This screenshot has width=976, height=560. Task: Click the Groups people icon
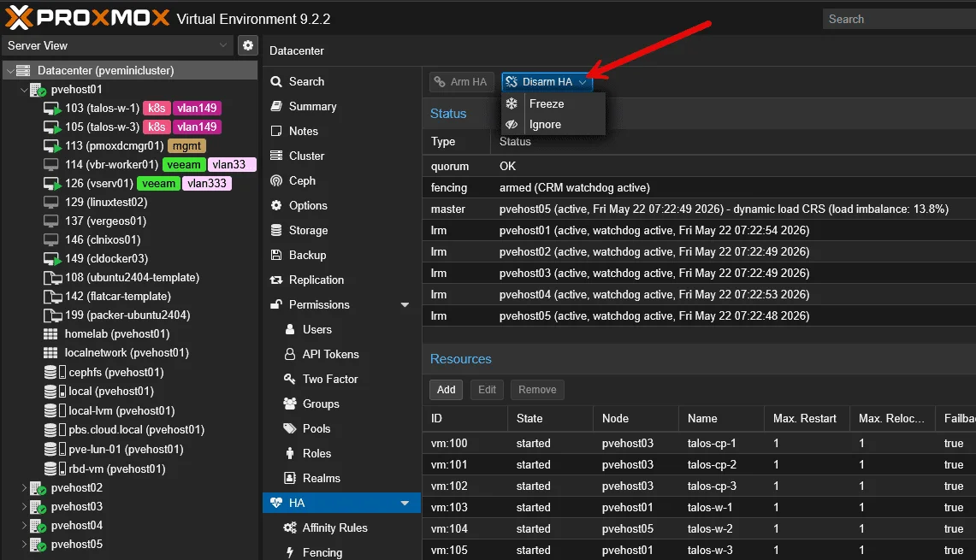(290, 404)
